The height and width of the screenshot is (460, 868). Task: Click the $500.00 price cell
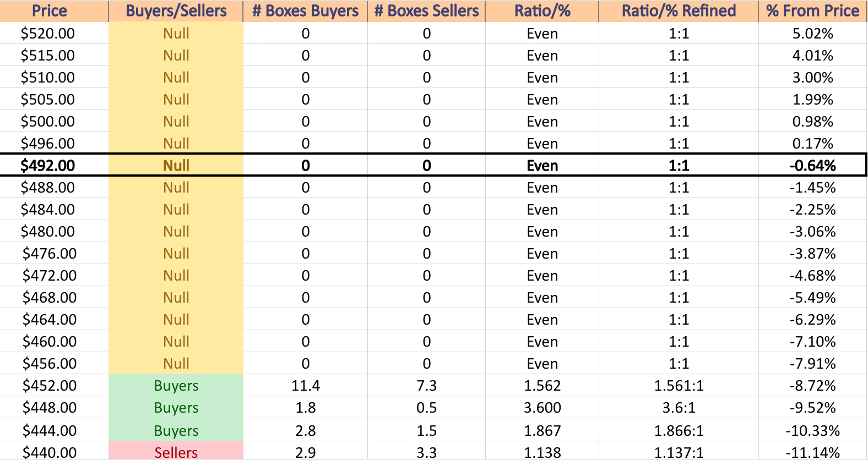coord(54,122)
